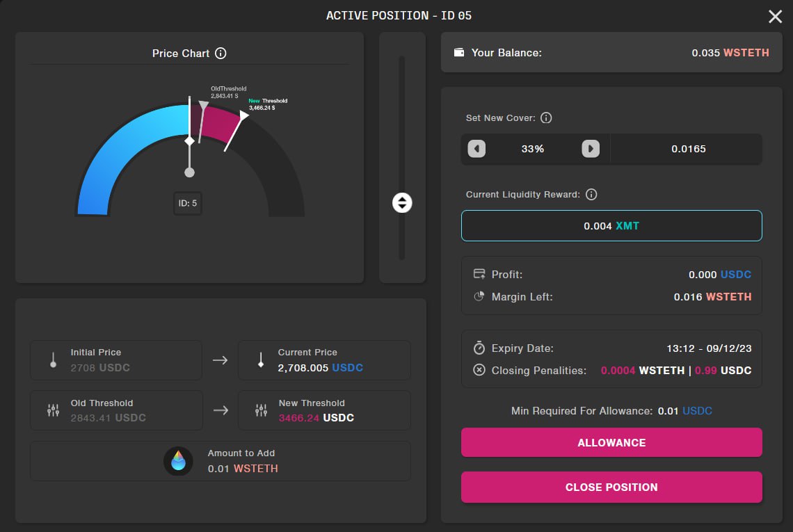Click the ID: 5 badge in chart
The height and width of the screenshot is (532, 793).
[x=187, y=204]
